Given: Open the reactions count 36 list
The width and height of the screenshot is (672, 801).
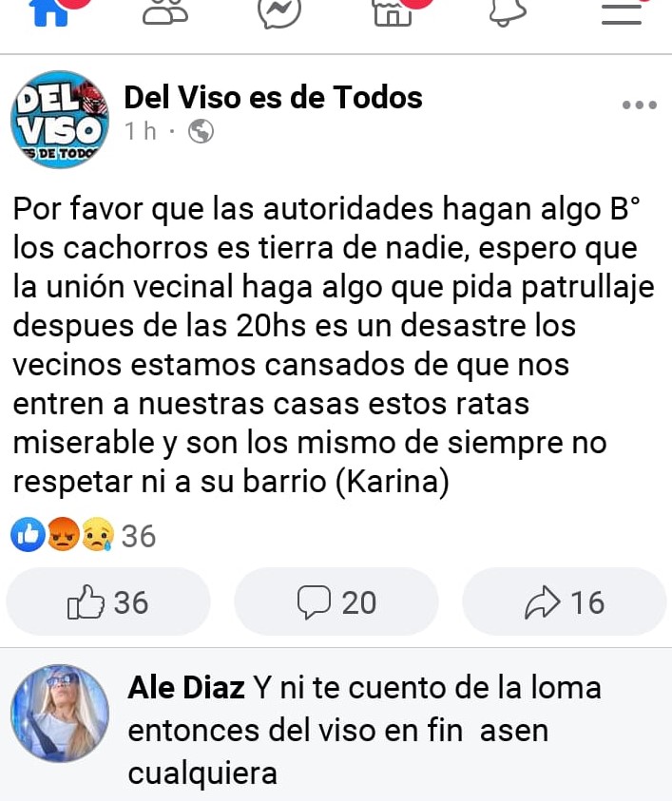Looking at the screenshot, I should coord(139,536).
